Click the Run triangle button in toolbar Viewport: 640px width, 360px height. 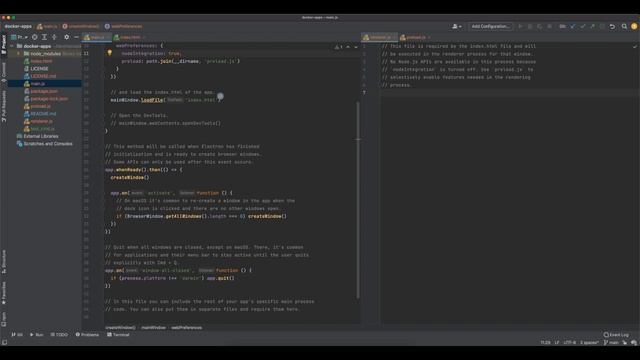(x=520, y=27)
